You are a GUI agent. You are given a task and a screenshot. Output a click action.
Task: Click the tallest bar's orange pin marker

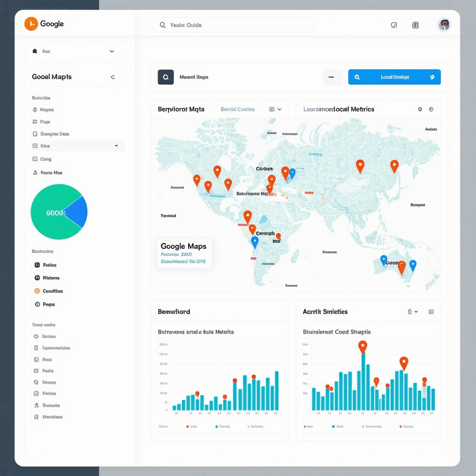tap(363, 346)
